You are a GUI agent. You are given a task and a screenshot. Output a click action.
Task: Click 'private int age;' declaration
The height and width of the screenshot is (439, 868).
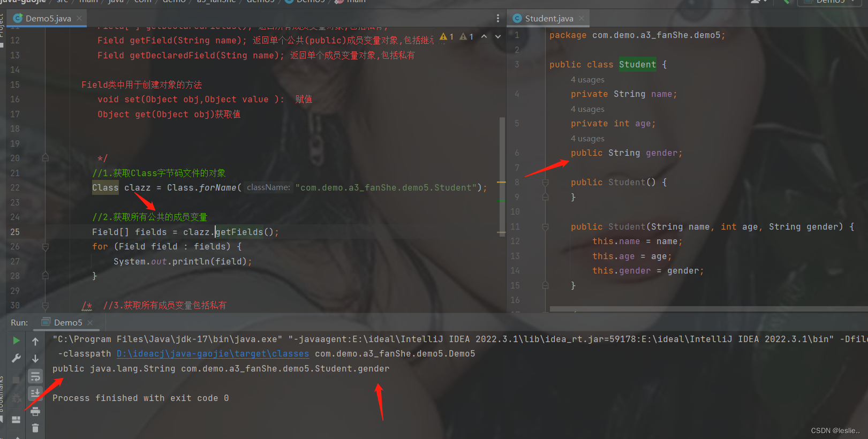(613, 124)
